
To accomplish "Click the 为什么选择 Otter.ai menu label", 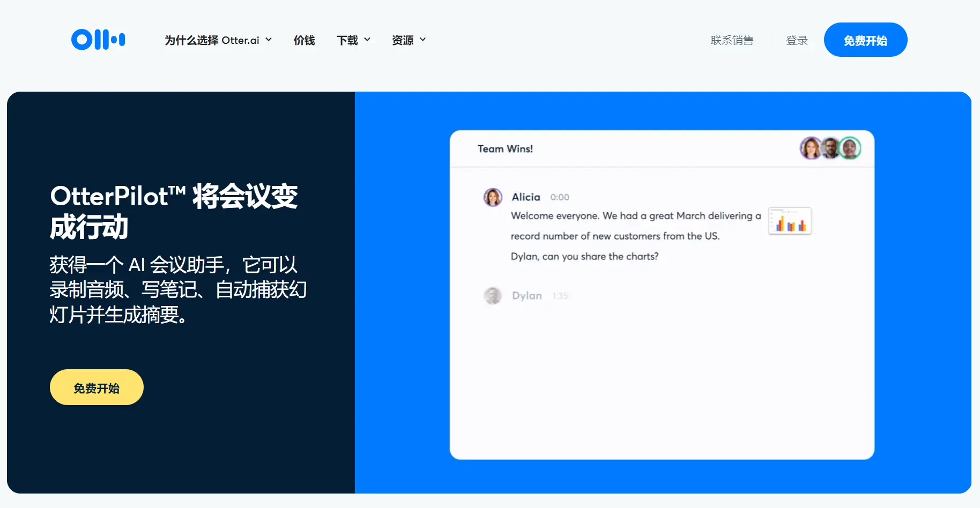I will click(212, 40).
